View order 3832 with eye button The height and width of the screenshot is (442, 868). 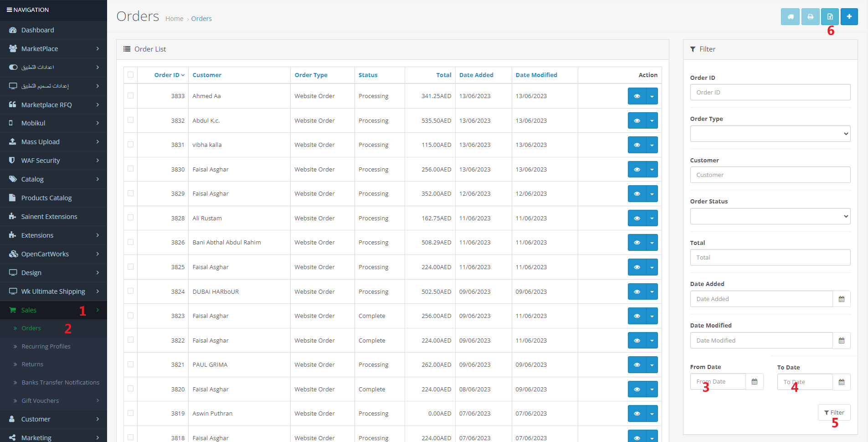(x=637, y=121)
